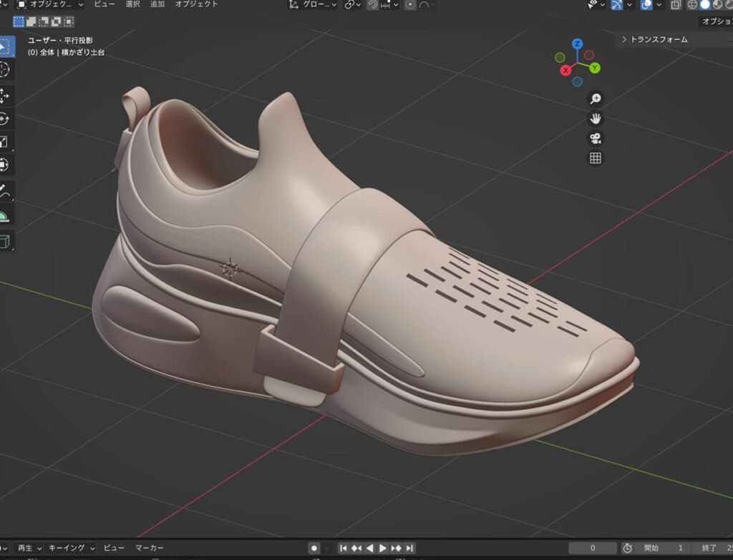The width and height of the screenshot is (733, 560).
Task: Open the timeline ビュー menu
Action: pos(114,548)
